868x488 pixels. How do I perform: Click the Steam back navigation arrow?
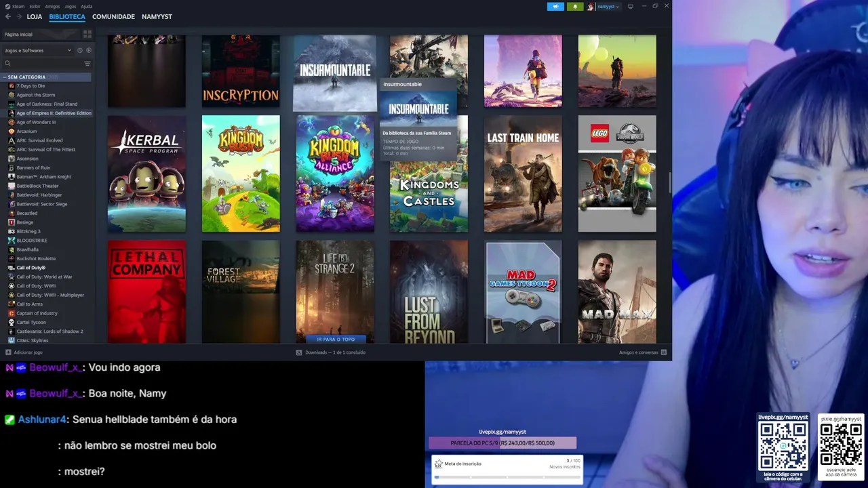8,16
